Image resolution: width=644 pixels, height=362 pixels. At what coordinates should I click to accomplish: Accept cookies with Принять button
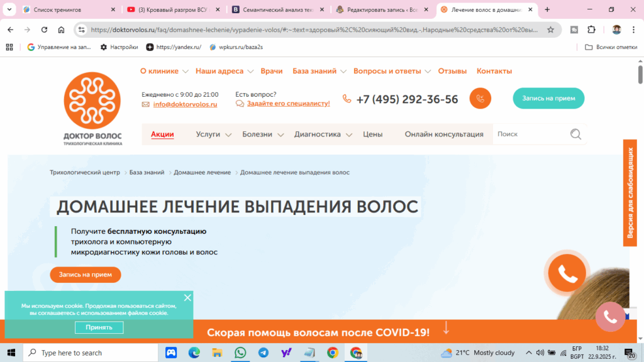99,327
